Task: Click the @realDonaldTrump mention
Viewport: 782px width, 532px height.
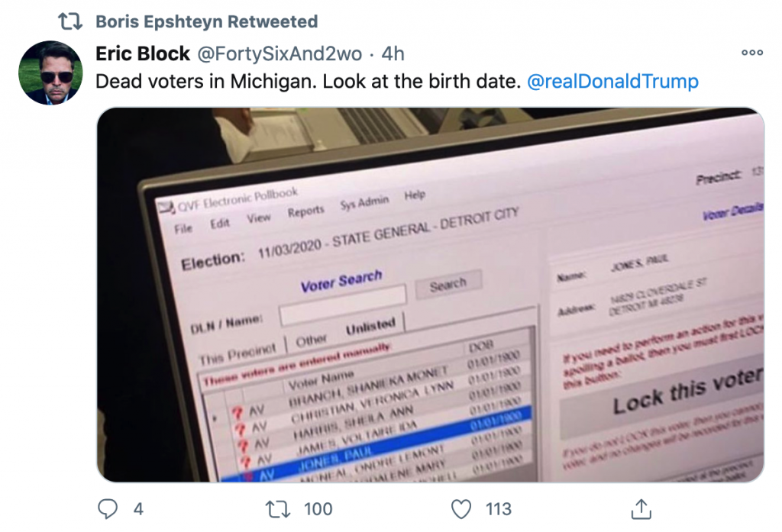Action: [612, 81]
